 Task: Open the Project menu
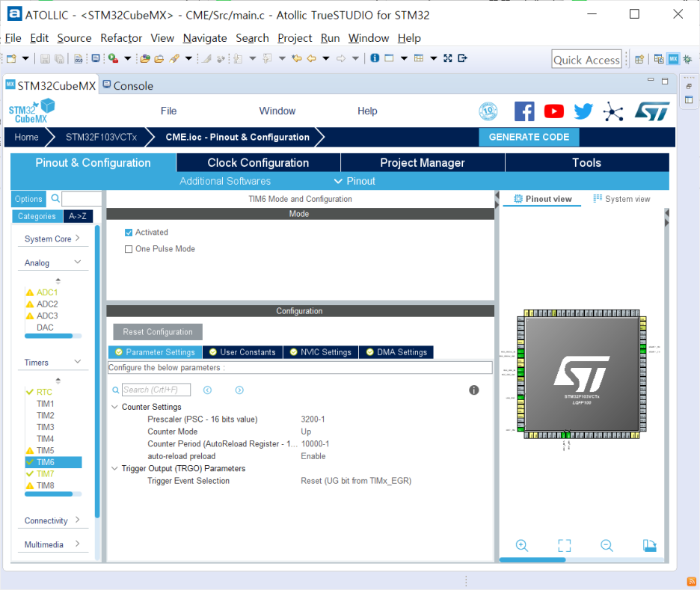click(295, 38)
